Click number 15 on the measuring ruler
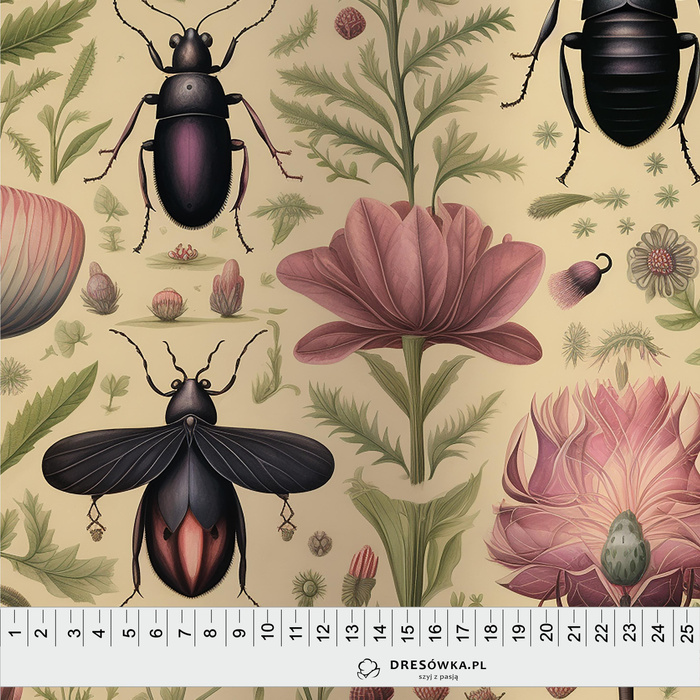 (406, 631)
